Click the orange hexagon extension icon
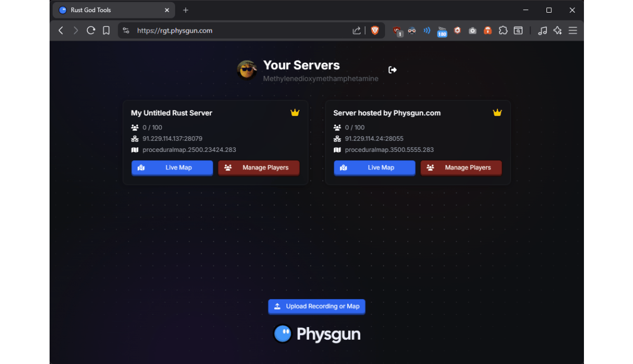This screenshot has height=364, width=633. [x=457, y=31]
